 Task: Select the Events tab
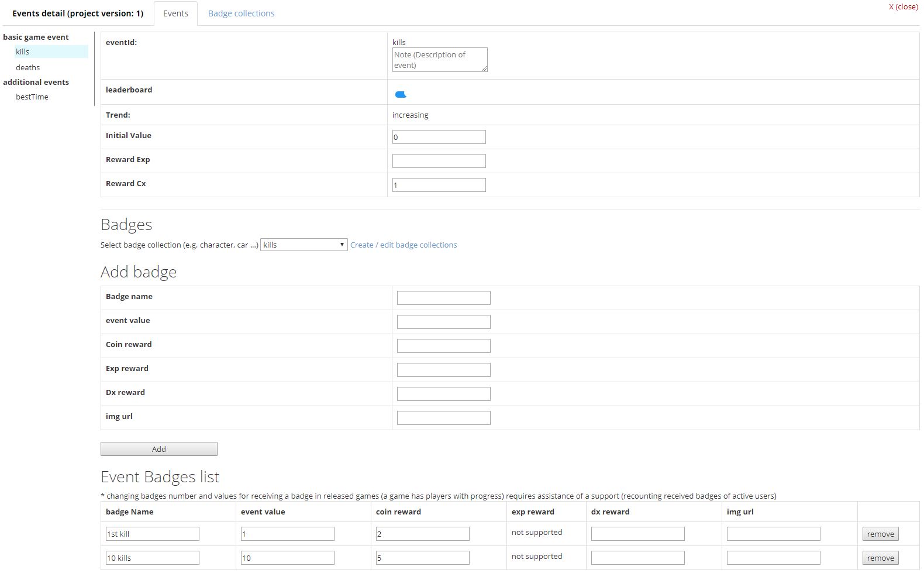tap(175, 13)
